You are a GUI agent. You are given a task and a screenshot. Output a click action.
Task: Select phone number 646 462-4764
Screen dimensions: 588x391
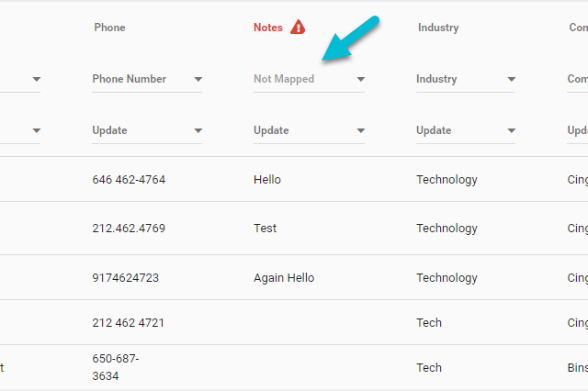pos(129,179)
